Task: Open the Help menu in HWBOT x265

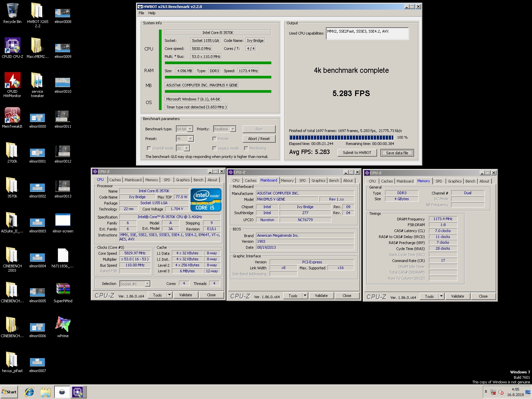Action: click(152, 13)
